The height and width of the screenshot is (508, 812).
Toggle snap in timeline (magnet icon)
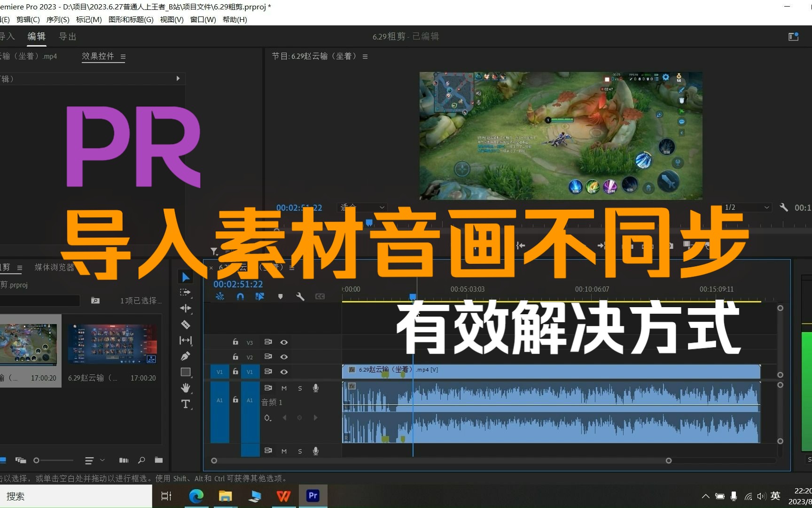(x=240, y=296)
